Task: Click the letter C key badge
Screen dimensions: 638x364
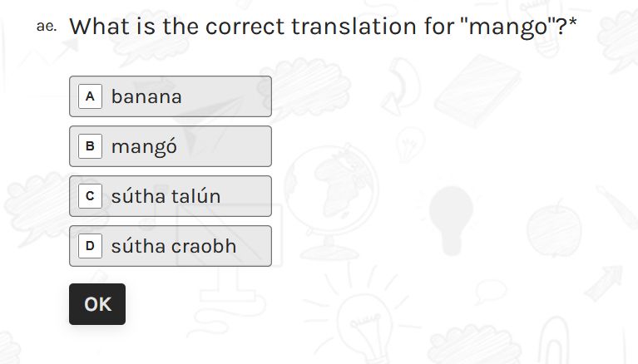Action: point(90,196)
